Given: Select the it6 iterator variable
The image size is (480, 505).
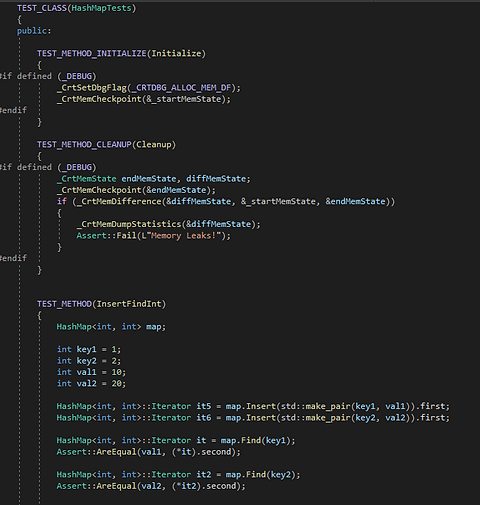Looking at the screenshot, I should click(204, 418).
